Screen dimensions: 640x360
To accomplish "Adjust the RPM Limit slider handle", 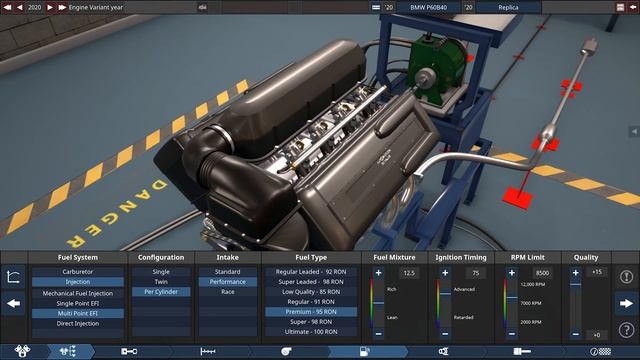I will pos(511,298).
